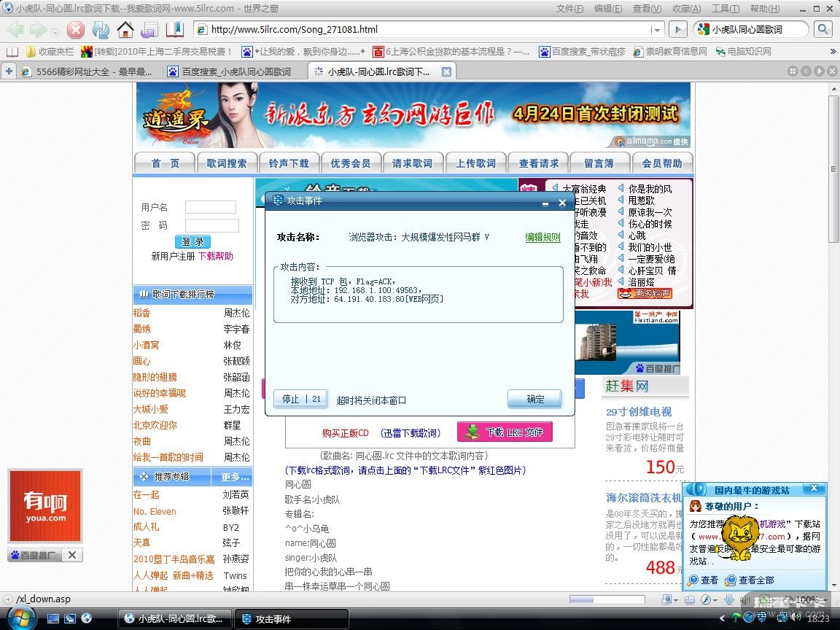Switch to the 5566精彩网址大全 tab

click(x=88, y=71)
